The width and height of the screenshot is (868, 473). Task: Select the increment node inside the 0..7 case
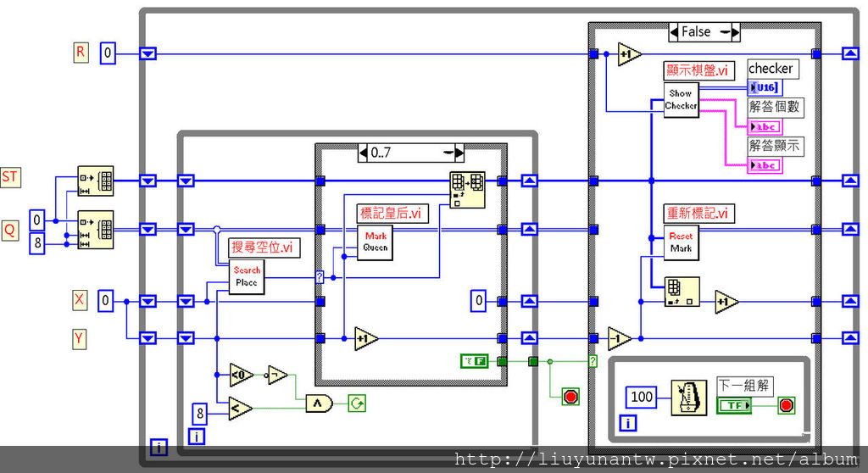[x=366, y=338]
